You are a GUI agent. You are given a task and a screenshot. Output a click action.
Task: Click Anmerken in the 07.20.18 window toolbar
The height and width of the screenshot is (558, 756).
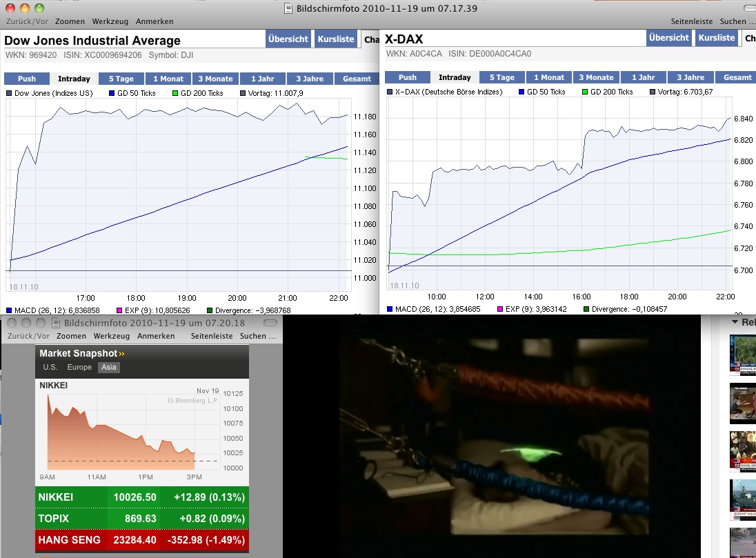click(x=156, y=336)
